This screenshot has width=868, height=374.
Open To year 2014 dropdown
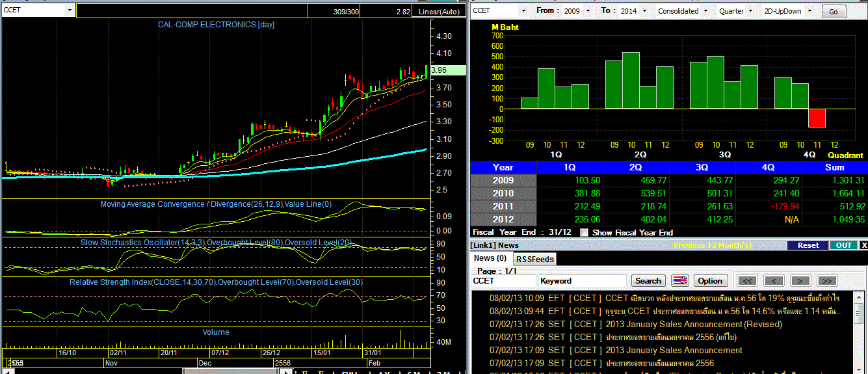pos(643,11)
